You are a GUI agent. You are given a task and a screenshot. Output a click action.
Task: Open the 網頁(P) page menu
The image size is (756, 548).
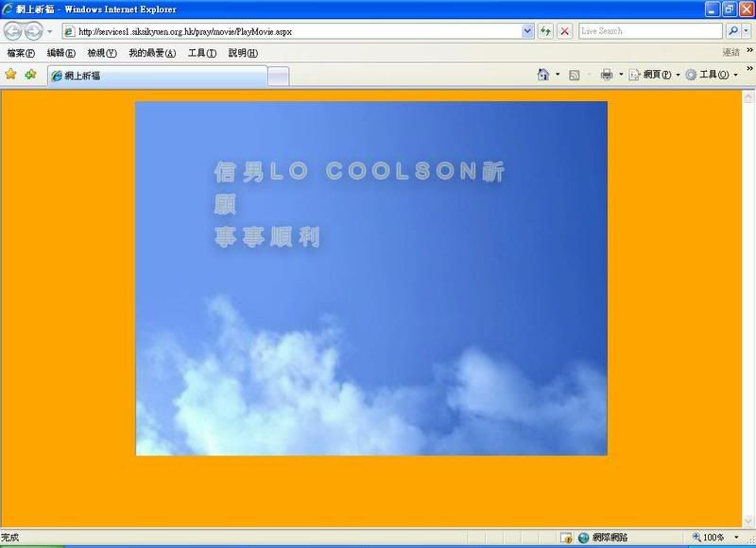tap(651, 75)
